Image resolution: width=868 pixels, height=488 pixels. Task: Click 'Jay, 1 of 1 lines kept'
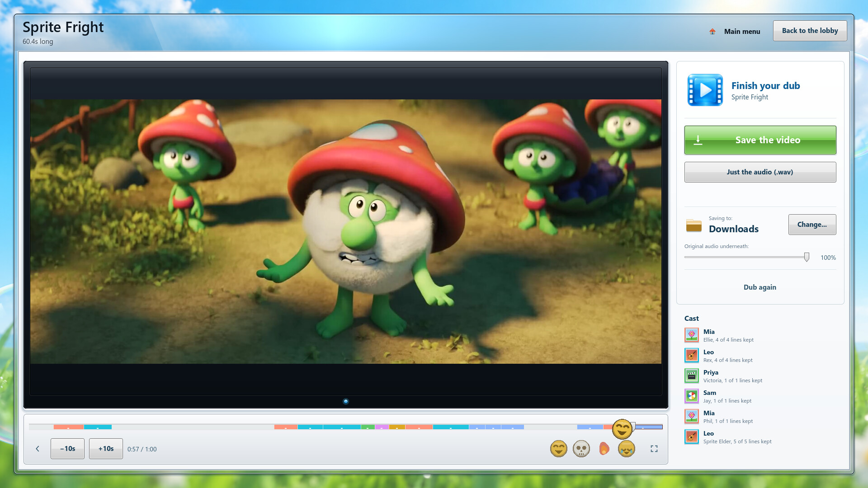(727, 401)
